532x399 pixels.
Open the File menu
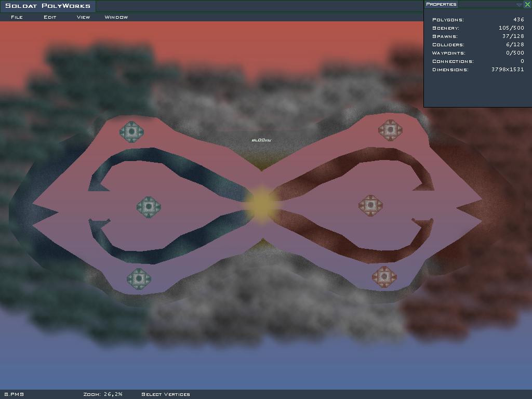click(17, 17)
